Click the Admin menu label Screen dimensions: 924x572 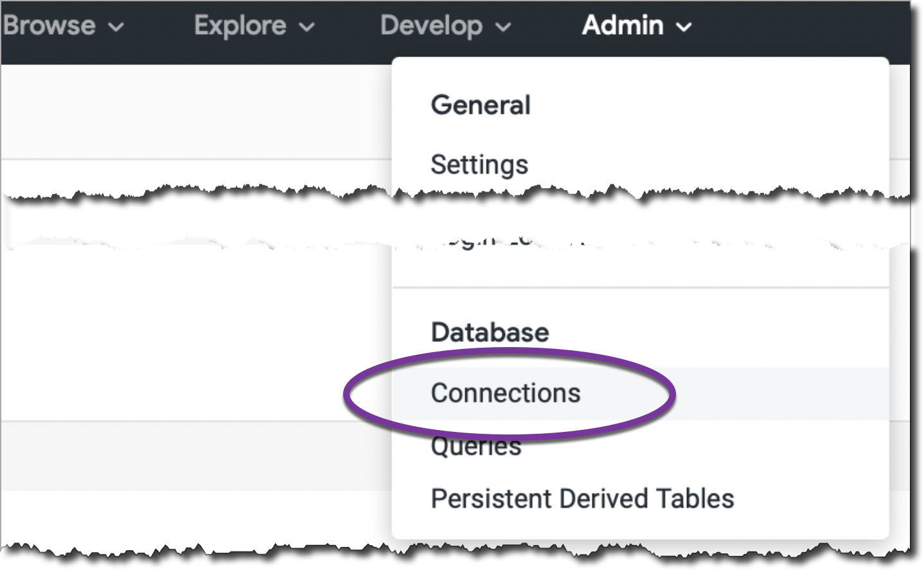[x=622, y=26]
